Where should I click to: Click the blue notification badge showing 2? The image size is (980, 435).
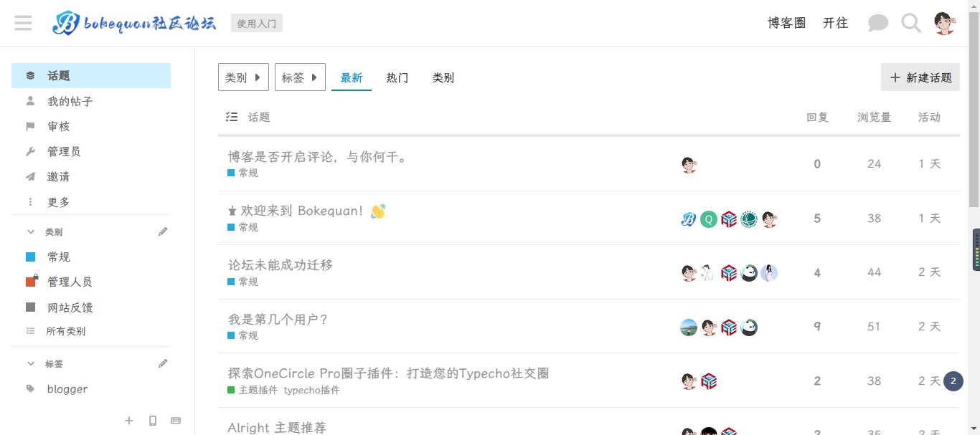coord(953,381)
